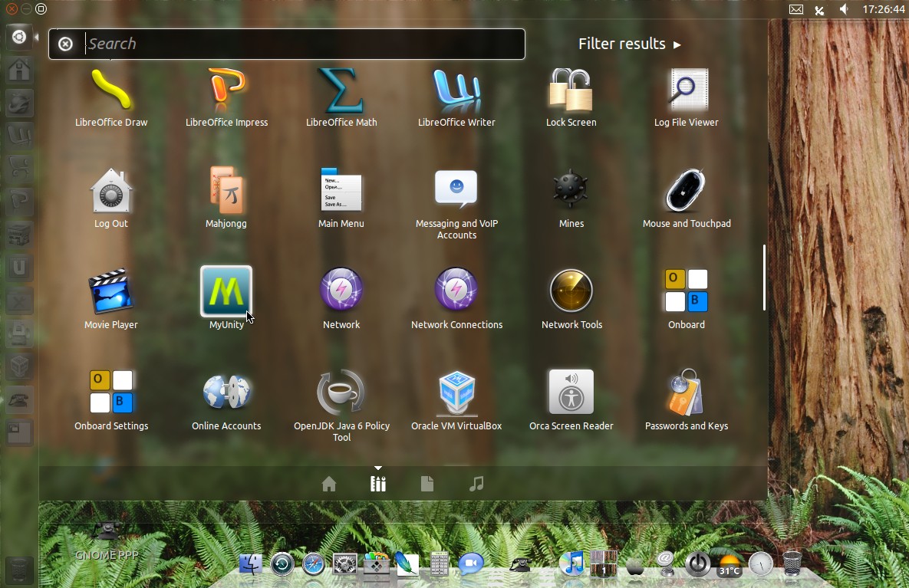909x588 pixels.
Task: Click the Ubuntu Dash button in launcher
Action: point(18,37)
